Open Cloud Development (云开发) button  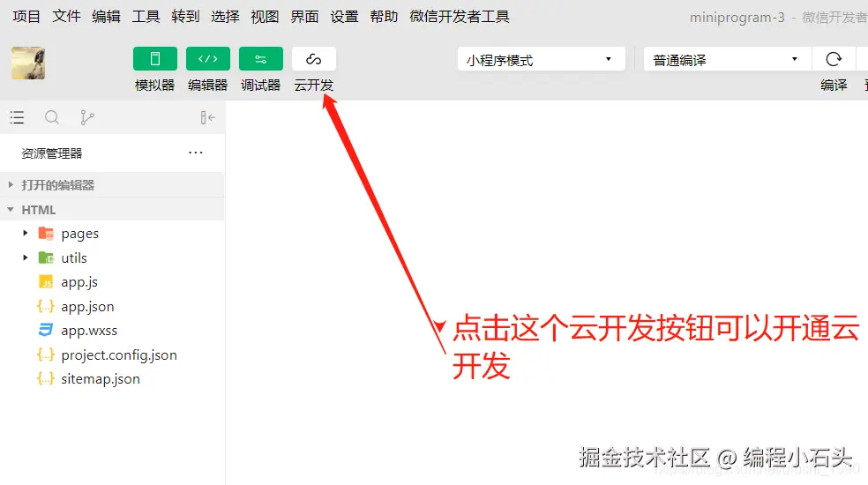point(314,59)
